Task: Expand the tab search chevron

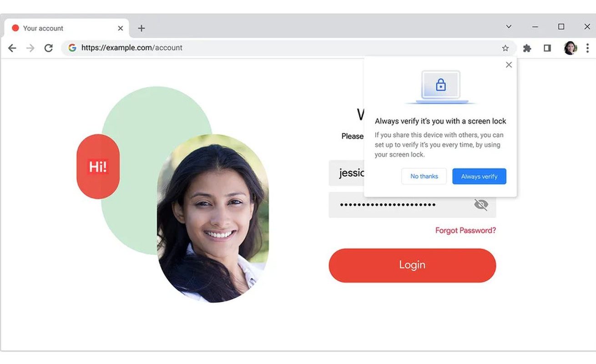Action: click(x=509, y=27)
